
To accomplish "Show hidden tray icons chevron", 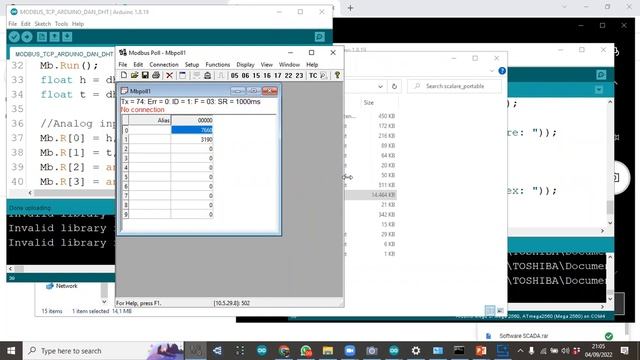I will click(520, 351).
